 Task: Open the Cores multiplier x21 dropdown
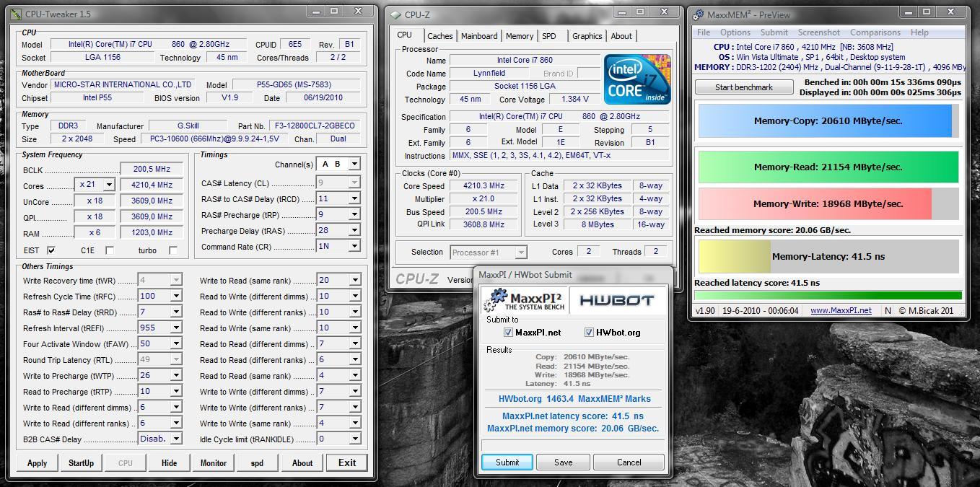click(x=109, y=185)
